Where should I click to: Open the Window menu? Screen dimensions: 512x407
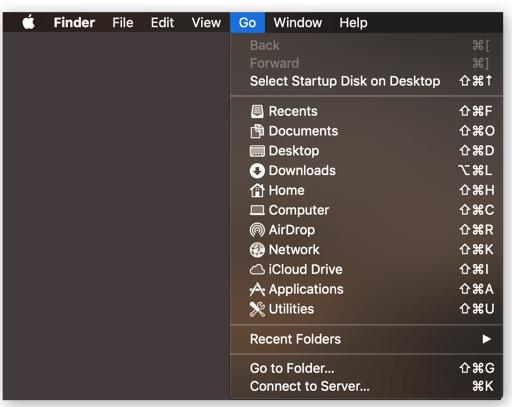tap(298, 23)
